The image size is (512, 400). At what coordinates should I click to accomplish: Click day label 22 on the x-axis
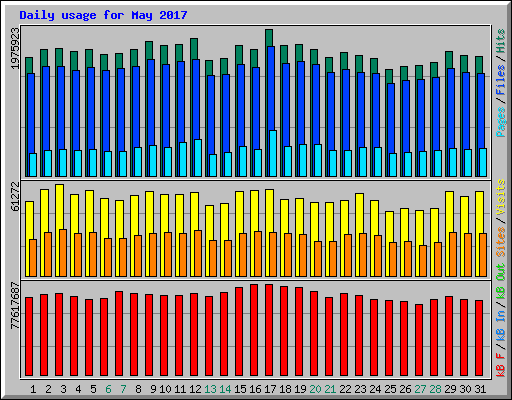[345, 389]
